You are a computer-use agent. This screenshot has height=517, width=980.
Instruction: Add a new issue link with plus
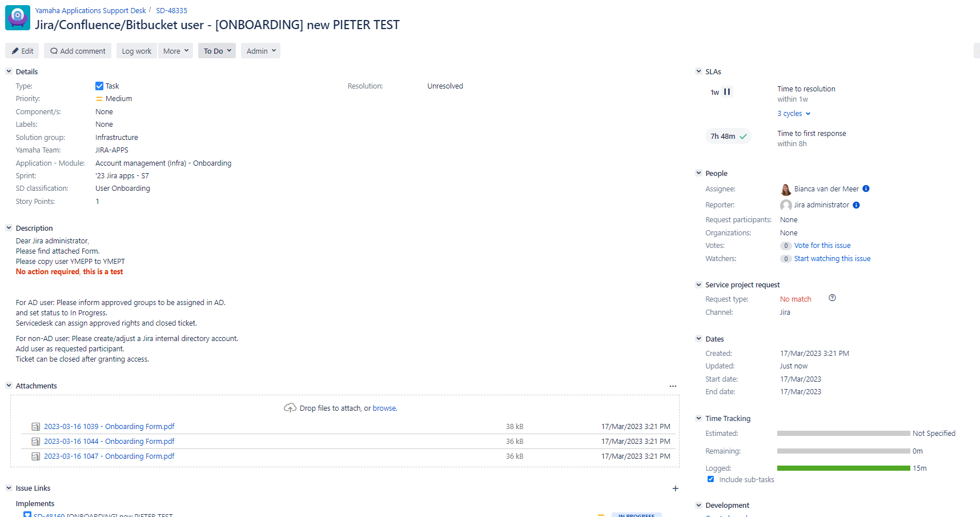675,488
